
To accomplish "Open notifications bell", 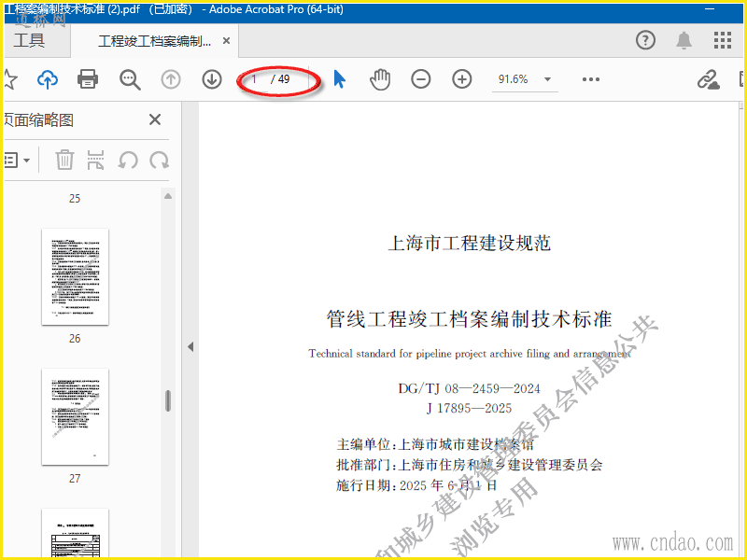I will (684, 40).
